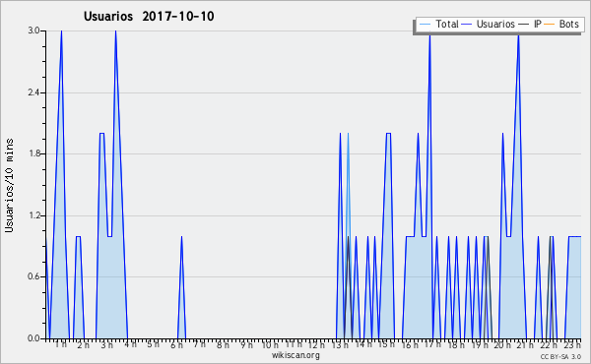Click the 'CC BY-SA 3.0' license text

tap(560, 357)
